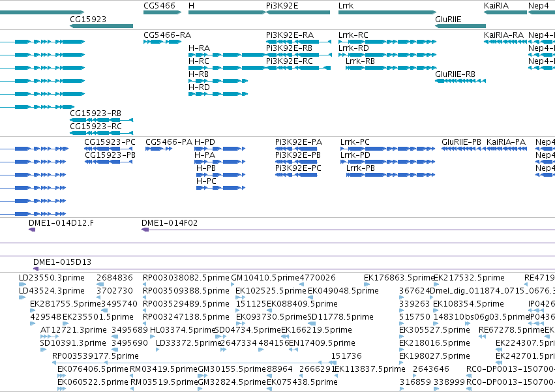555x392 pixels.
Task: Click the Pi3K92E-PA protein label
Action: point(299,142)
